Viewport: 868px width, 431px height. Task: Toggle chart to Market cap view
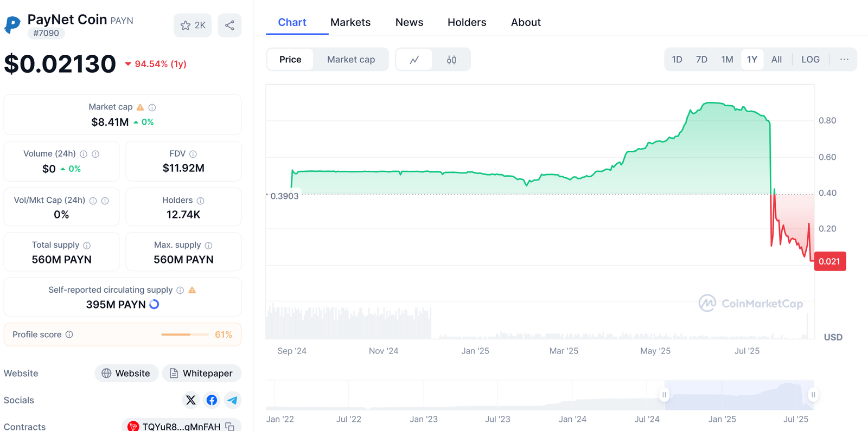[350, 60]
